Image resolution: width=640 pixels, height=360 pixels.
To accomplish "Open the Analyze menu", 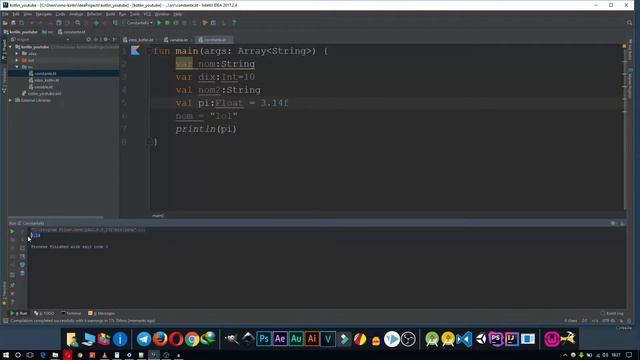I will click(76, 14).
